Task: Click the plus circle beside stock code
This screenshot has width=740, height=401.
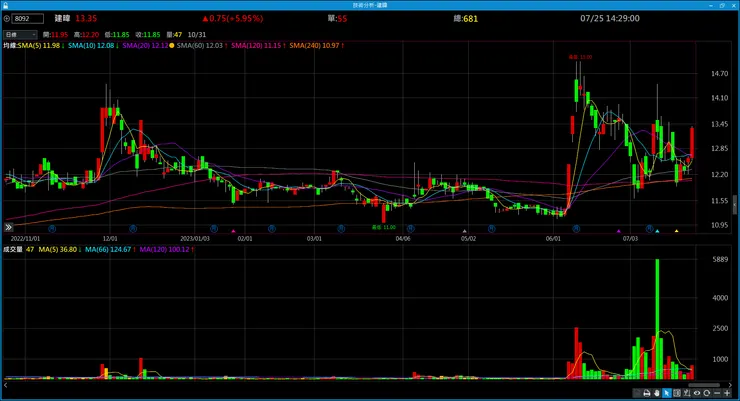Action: click(7, 19)
